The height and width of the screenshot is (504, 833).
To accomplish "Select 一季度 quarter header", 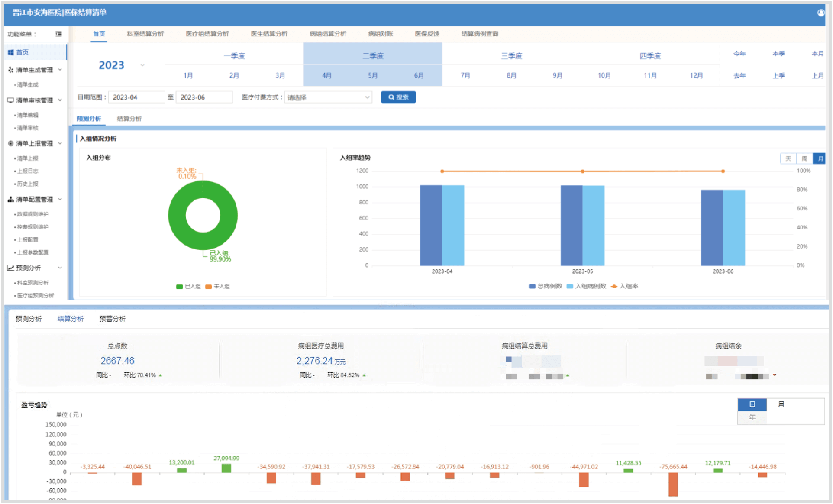I will coord(234,56).
